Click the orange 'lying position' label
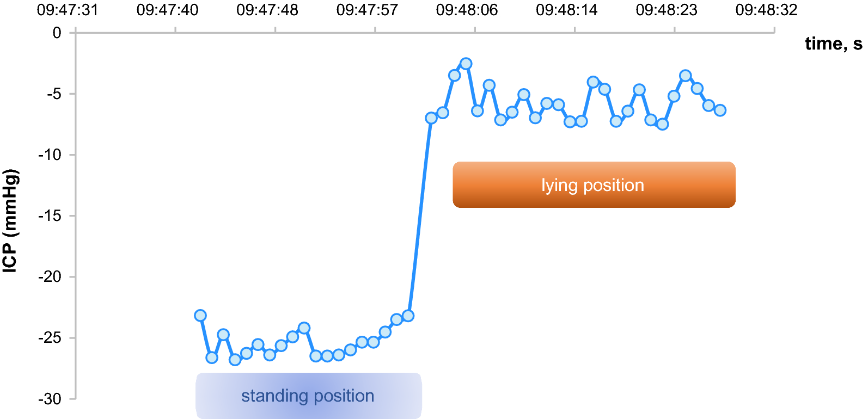Screen dimensions: 868x419 [594, 185]
